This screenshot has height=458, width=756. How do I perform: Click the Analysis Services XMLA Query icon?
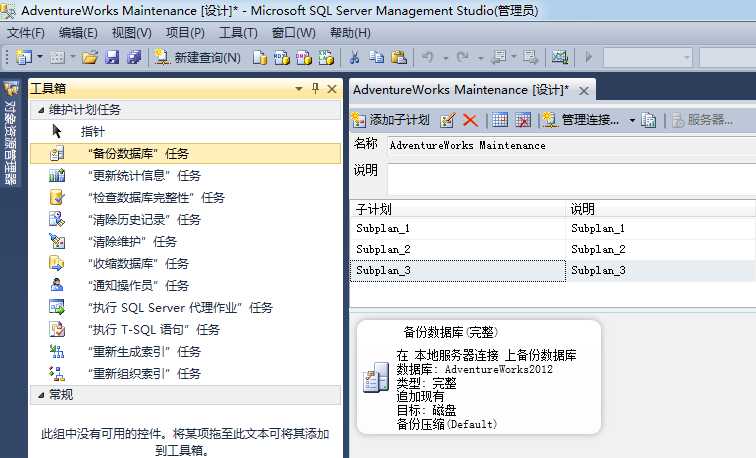coord(326,58)
